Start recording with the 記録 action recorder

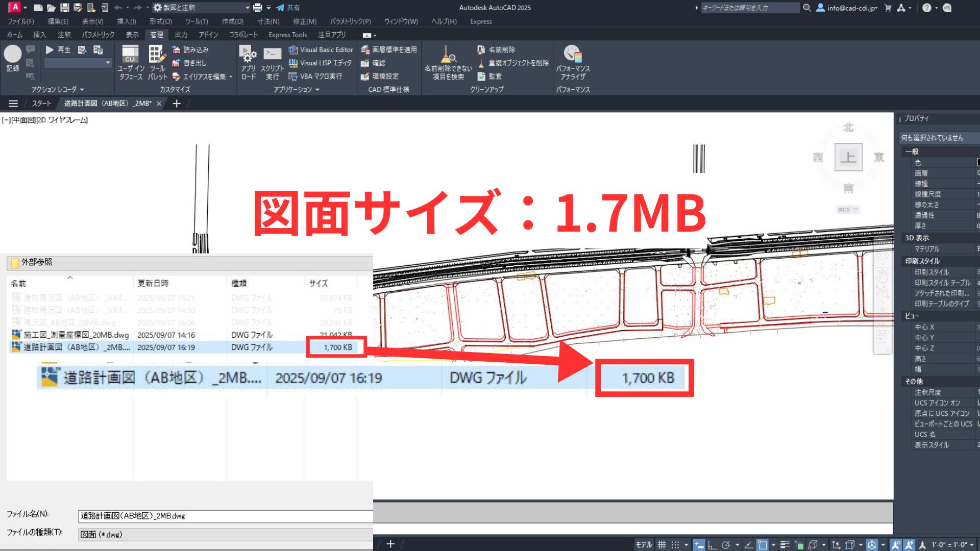13,54
